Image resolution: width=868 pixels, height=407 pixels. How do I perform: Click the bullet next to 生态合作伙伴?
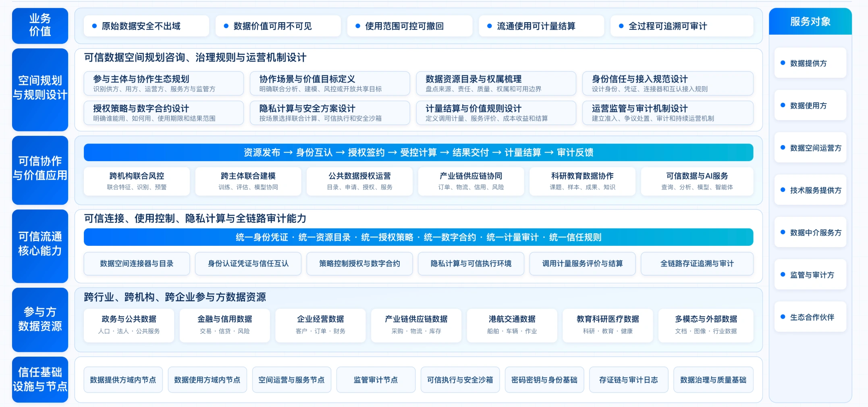[783, 317]
